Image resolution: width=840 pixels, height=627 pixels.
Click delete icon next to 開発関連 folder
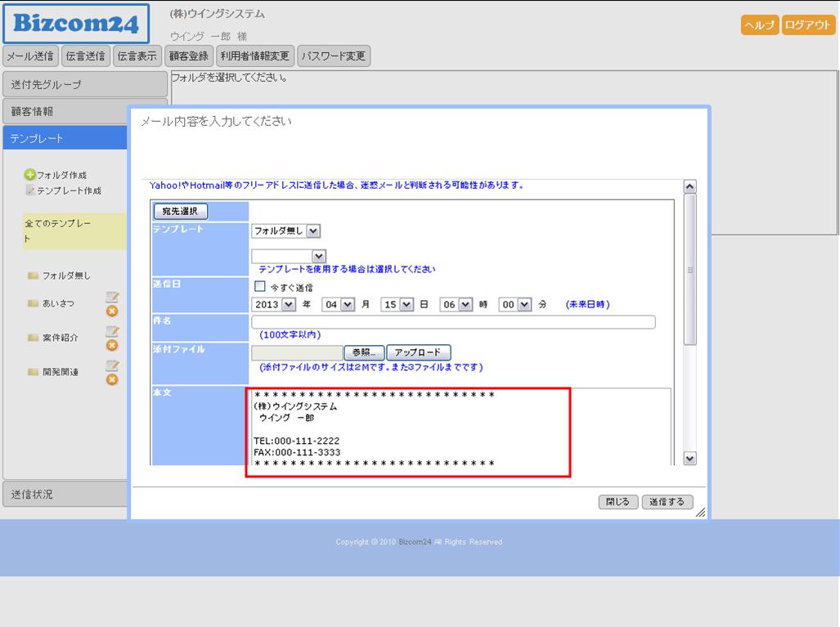point(113,379)
